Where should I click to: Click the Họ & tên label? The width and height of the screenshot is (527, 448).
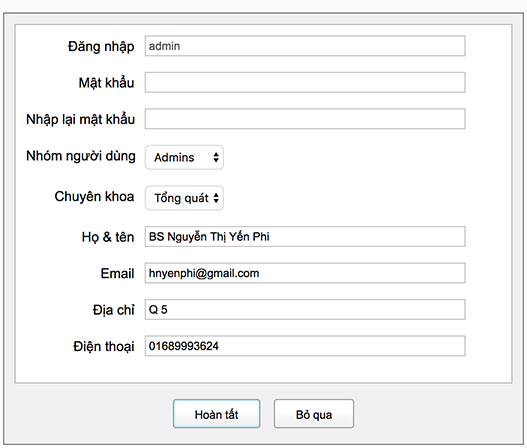(x=108, y=237)
